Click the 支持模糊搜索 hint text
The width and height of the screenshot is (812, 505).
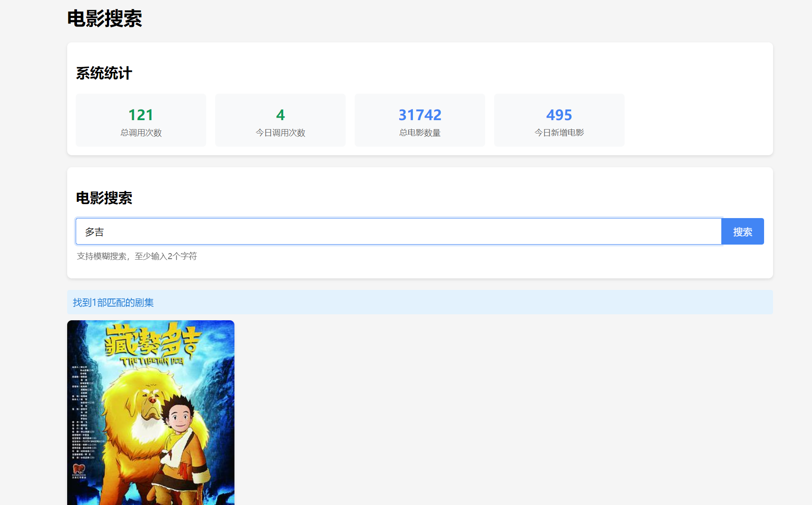tap(136, 256)
